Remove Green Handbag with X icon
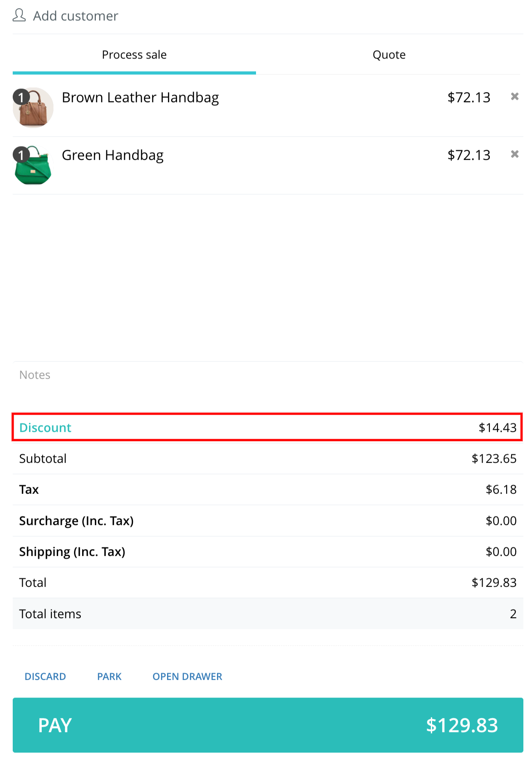532x763 pixels. (515, 154)
